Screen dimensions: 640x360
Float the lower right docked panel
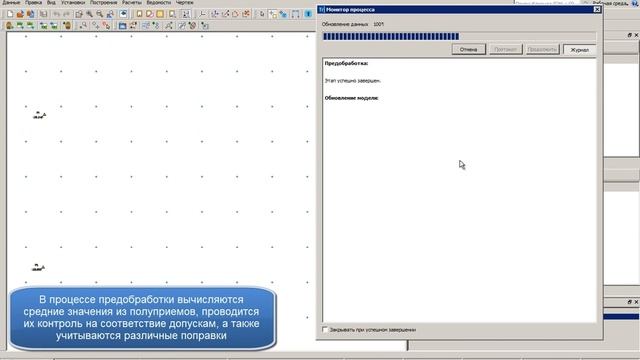click(629, 302)
